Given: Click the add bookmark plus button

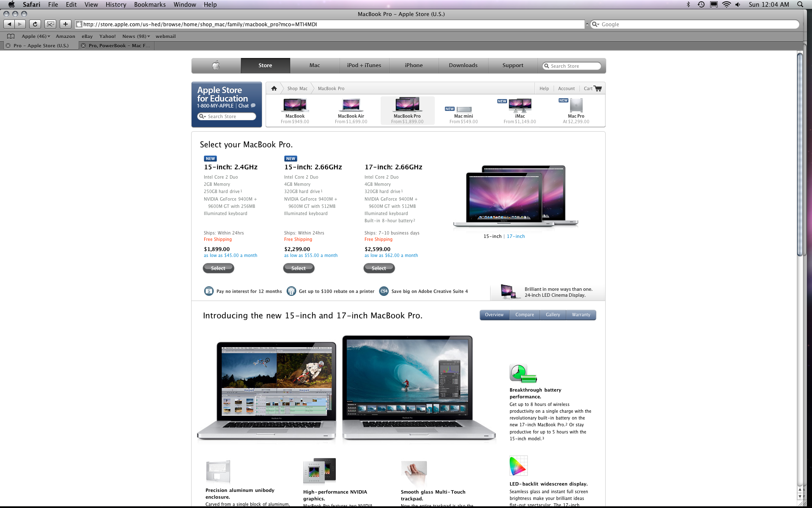Looking at the screenshot, I should (65, 24).
